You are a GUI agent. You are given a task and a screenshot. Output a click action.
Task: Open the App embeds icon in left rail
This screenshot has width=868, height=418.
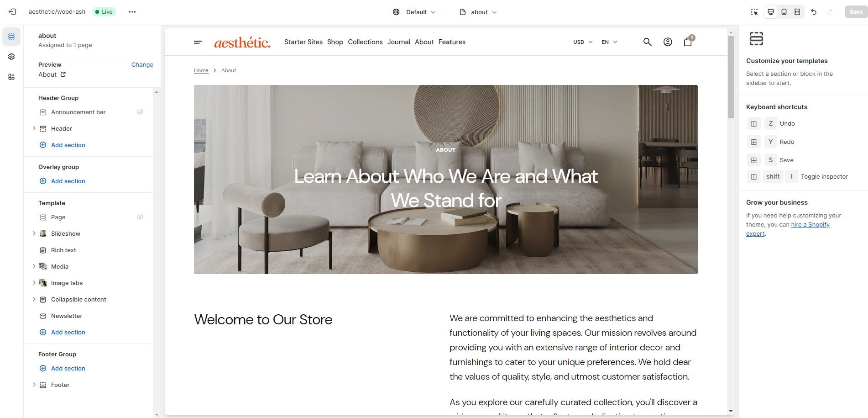click(x=11, y=77)
